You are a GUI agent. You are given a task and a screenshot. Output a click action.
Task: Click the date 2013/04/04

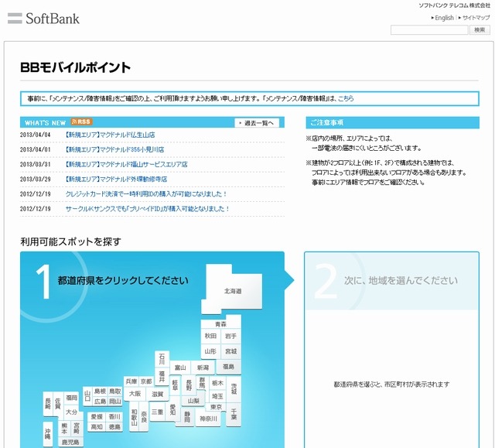[x=35, y=135]
